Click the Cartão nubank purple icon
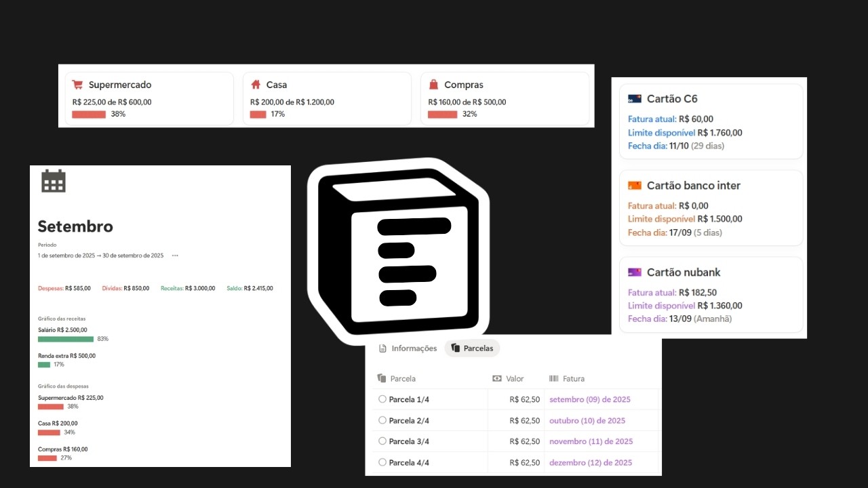The image size is (868, 488). (x=635, y=272)
